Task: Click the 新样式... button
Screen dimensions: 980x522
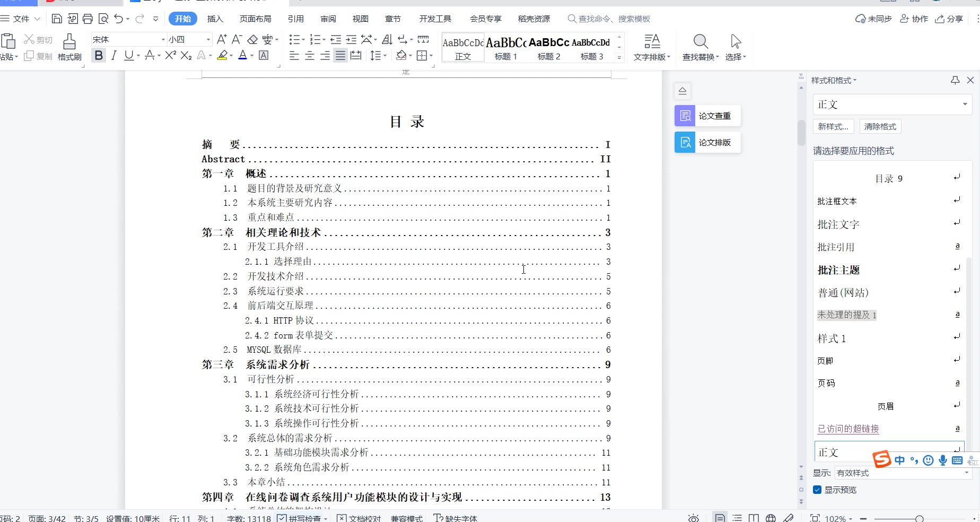Action: coord(833,126)
